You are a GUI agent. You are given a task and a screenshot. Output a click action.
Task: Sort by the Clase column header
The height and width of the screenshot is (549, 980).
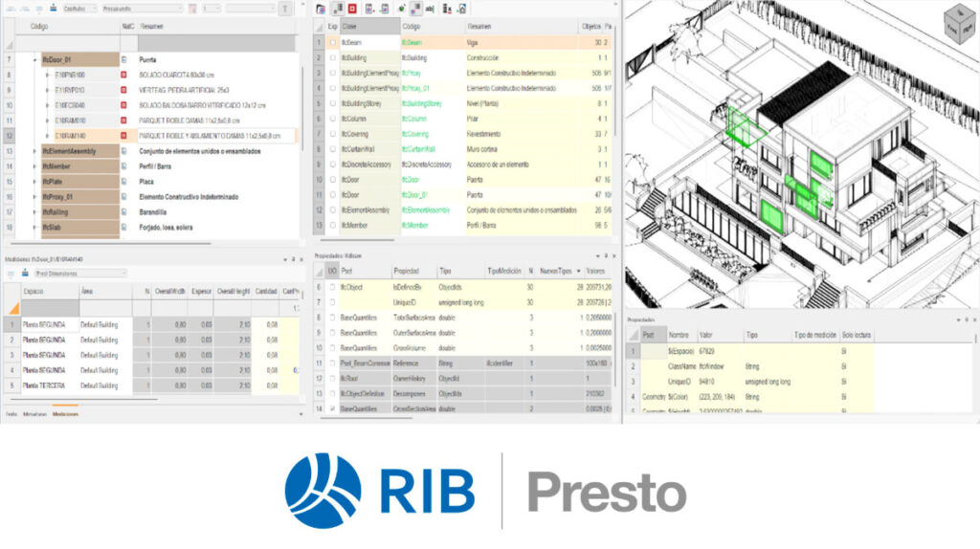370,27
